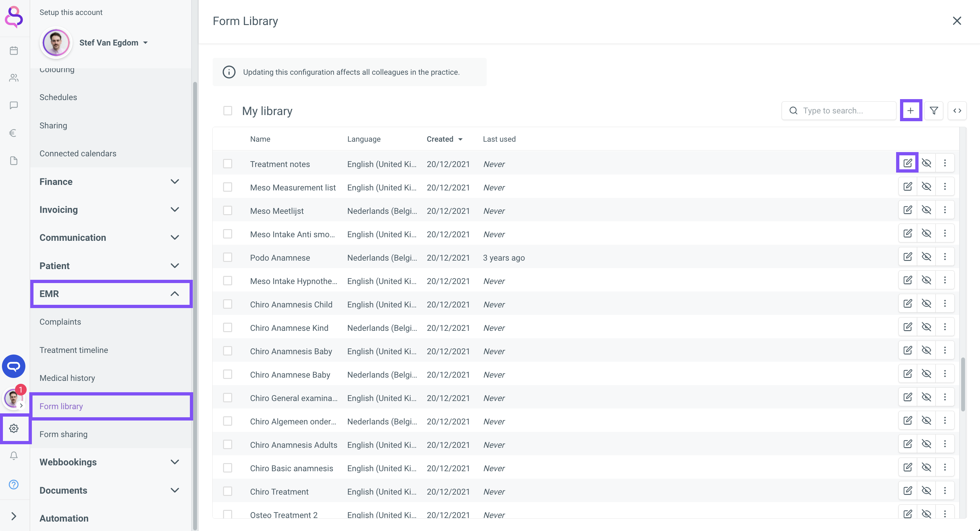
Task: Open the embed code brackets button
Action: (957, 110)
